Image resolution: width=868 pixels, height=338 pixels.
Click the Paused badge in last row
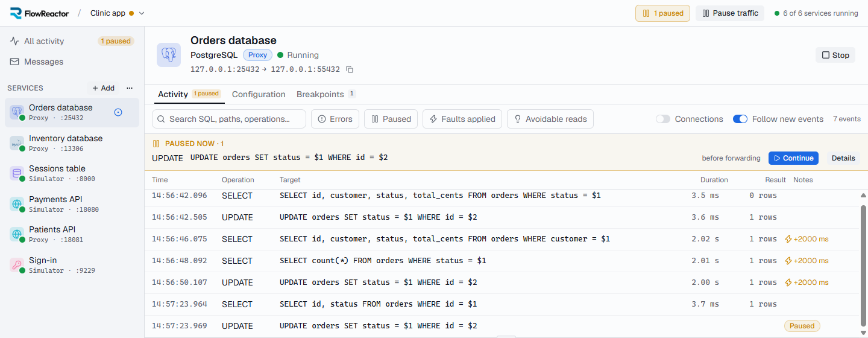coord(802,326)
